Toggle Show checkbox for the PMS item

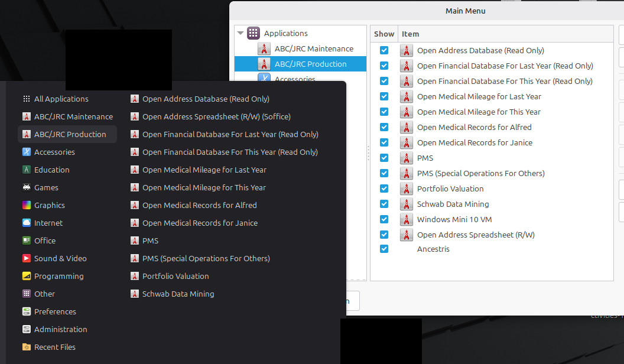coord(384,158)
